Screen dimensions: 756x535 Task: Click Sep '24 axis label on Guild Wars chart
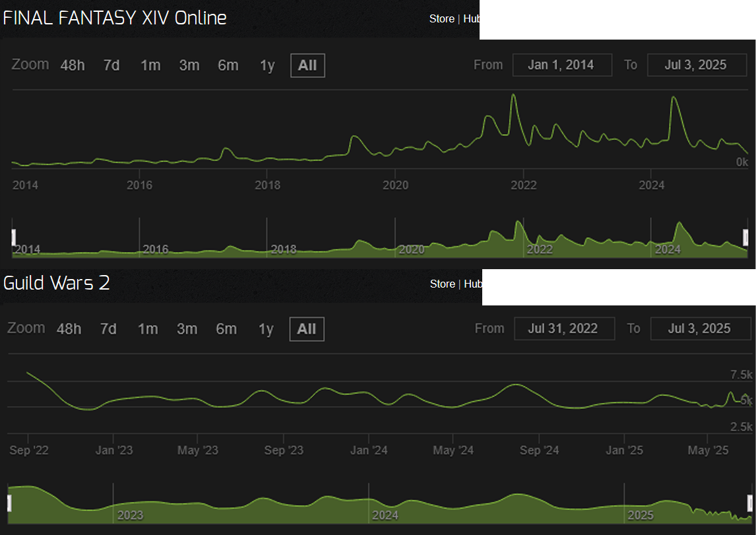point(539,450)
